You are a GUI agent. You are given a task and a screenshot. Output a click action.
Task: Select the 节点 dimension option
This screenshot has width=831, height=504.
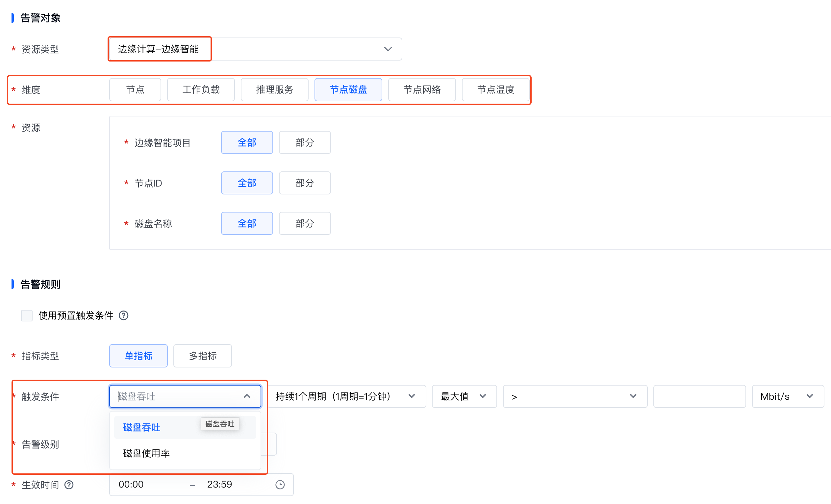(x=135, y=89)
